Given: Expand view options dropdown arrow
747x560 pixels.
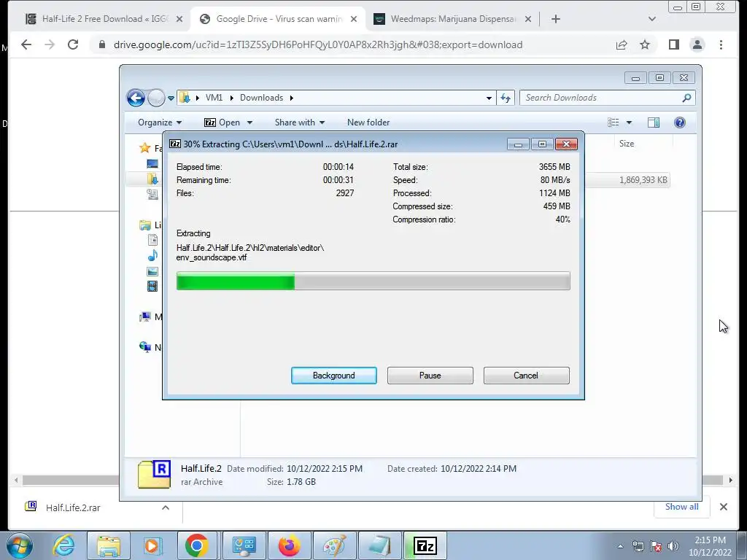Looking at the screenshot, I should click(629, 122).
